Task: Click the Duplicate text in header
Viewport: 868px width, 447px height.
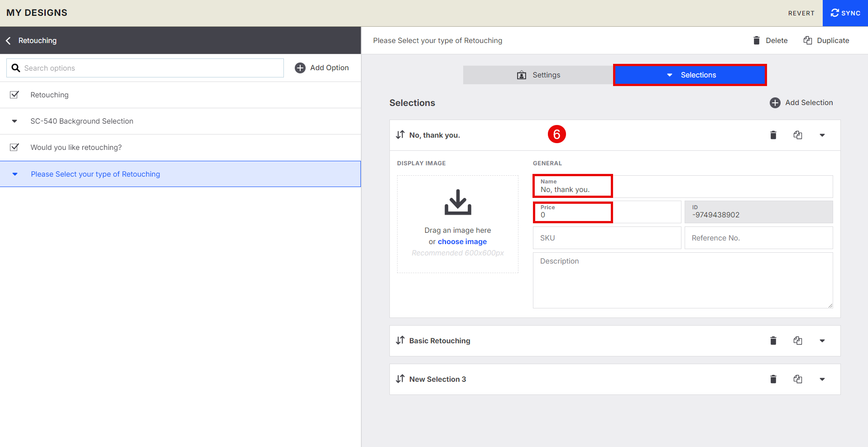Action: point(833,40)
